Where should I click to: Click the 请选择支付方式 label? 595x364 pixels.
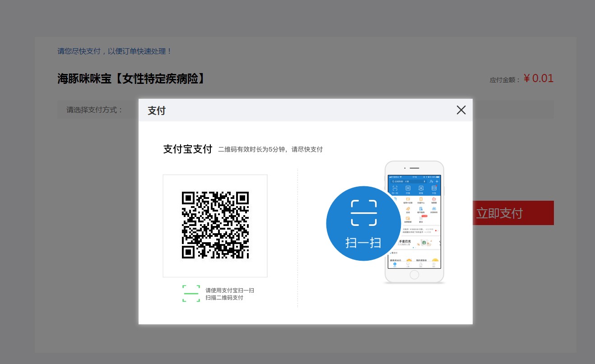(x=95, y=110)
